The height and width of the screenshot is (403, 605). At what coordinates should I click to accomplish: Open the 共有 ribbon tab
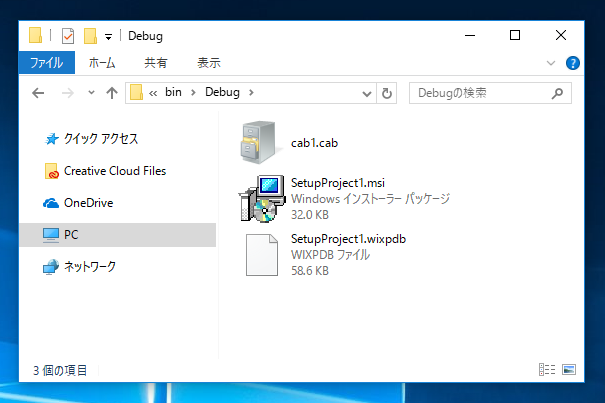(x=155, y=63)
